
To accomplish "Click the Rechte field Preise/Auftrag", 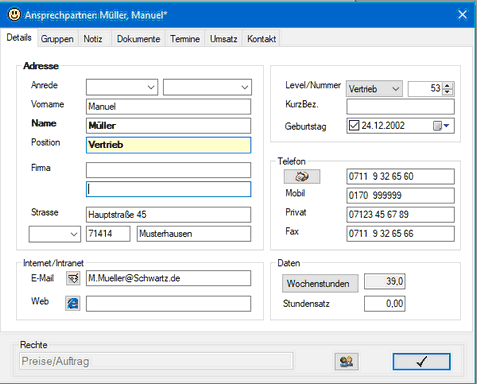I will tap(156, 361).
